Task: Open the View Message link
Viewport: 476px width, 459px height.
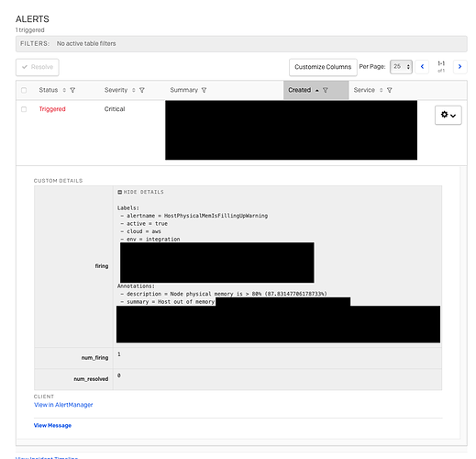Action: [x=52, y=425]
